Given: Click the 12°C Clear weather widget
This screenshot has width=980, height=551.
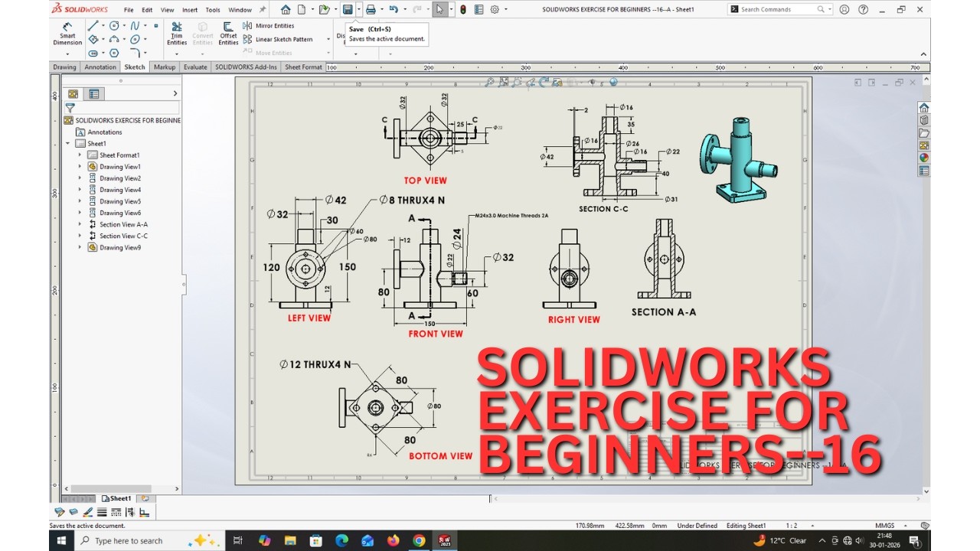Looking at the screenshot, I should [780, 540].
